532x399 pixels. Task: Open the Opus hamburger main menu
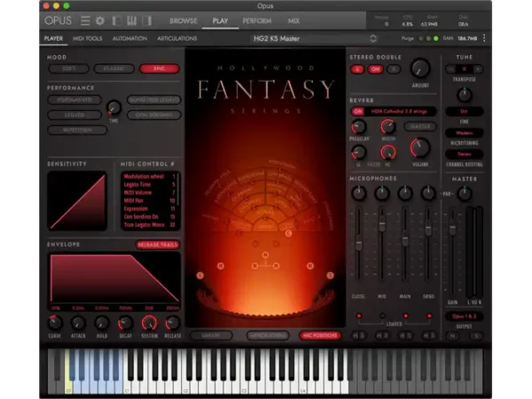click(85, 21)
